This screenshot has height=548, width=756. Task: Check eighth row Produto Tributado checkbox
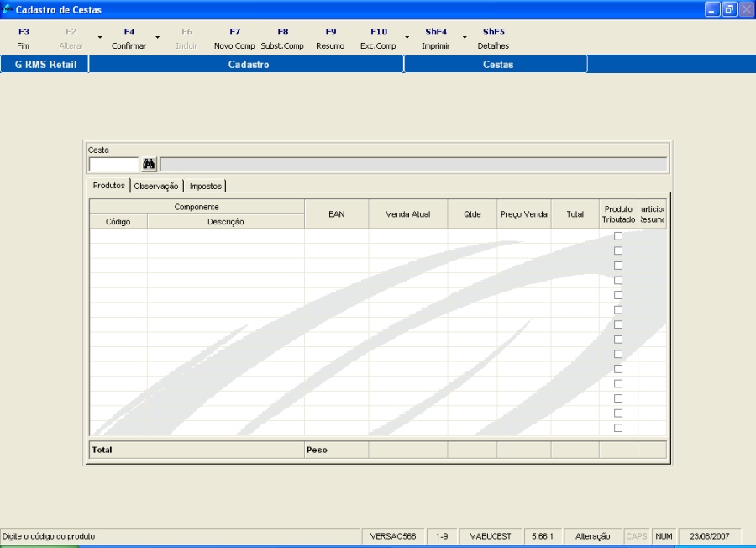[618, 340]
